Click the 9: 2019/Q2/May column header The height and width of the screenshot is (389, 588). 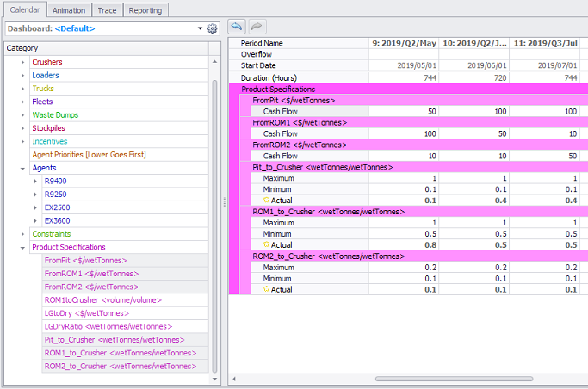(404, 42)
